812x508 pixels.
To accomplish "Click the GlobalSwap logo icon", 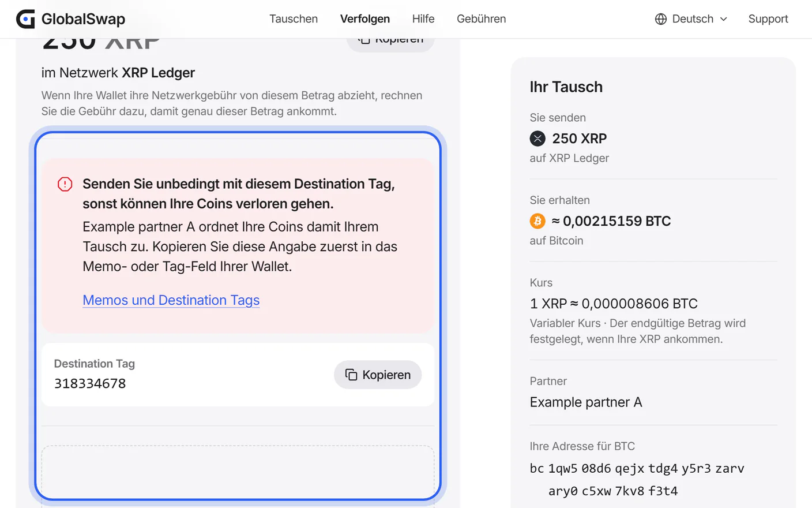I will point(25,19).
